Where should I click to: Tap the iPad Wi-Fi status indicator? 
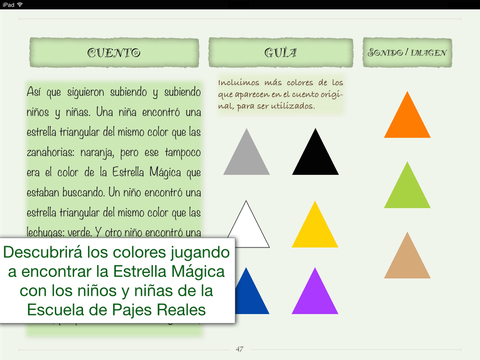click(x=20, y=4)
